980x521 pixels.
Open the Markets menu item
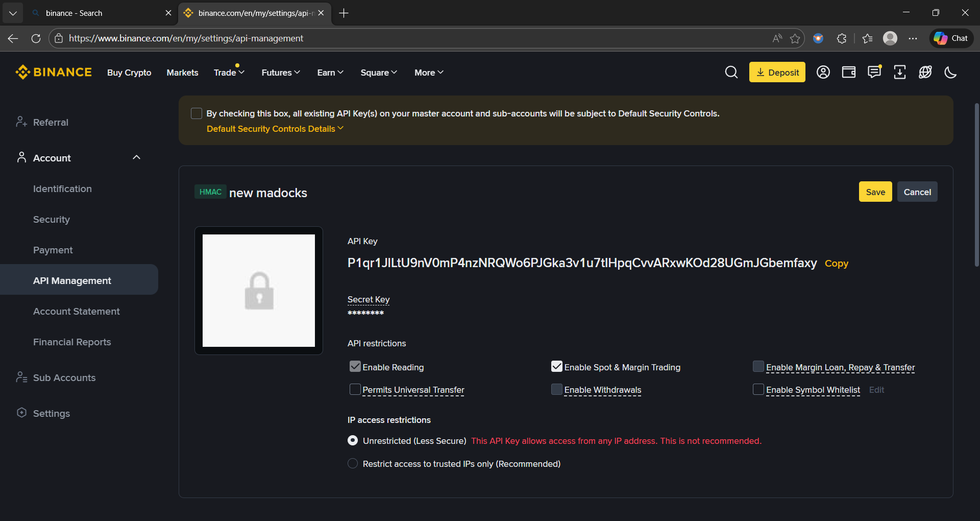tap(182, 72)
